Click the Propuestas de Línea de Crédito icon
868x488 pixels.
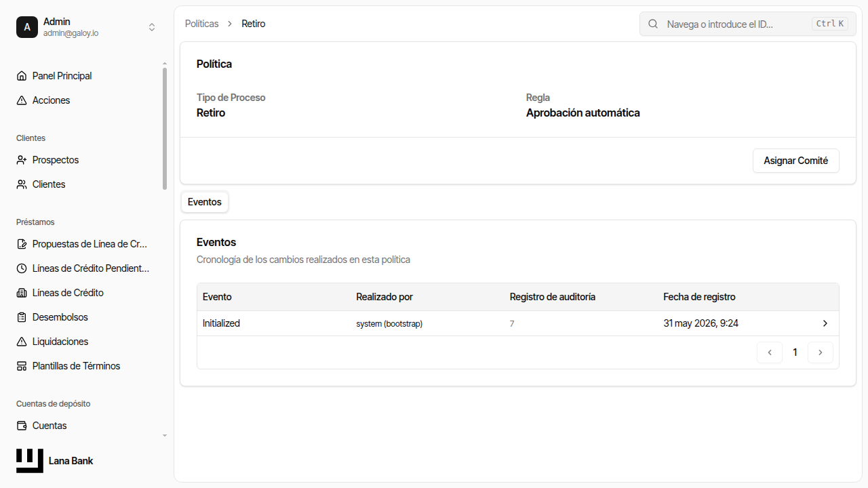(22, 244)
